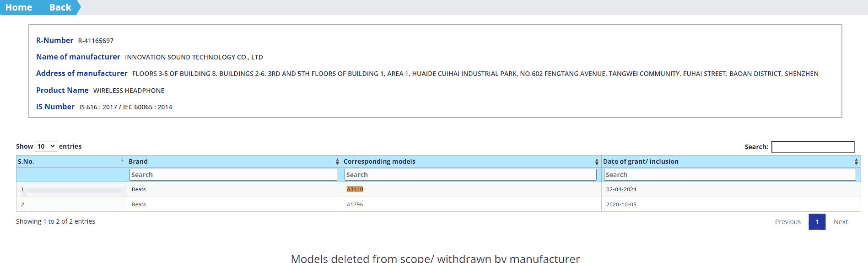This screenshot has height=263, width=868.
Task: Click the highlighted A3140 model cell
Action: tap(355, 189)
